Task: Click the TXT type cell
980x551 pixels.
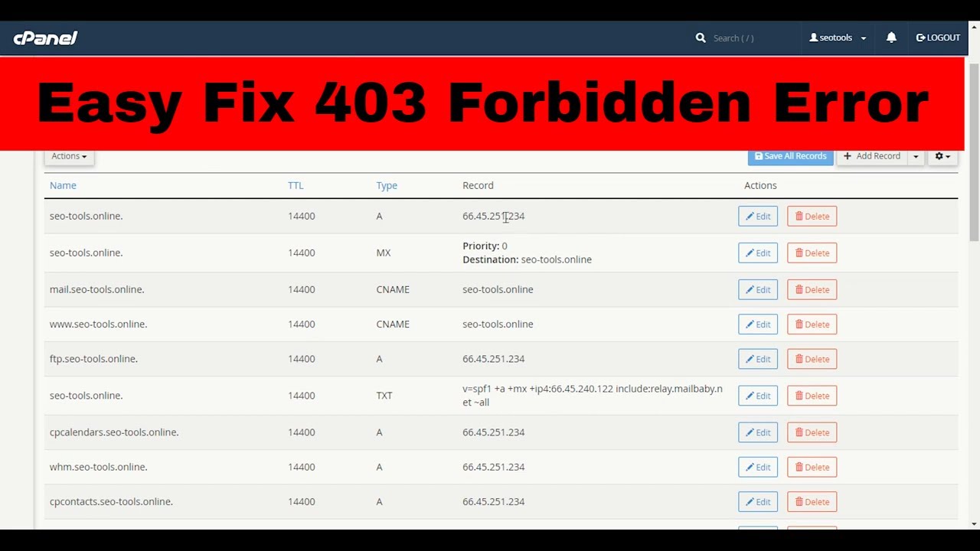Action: 384,396
